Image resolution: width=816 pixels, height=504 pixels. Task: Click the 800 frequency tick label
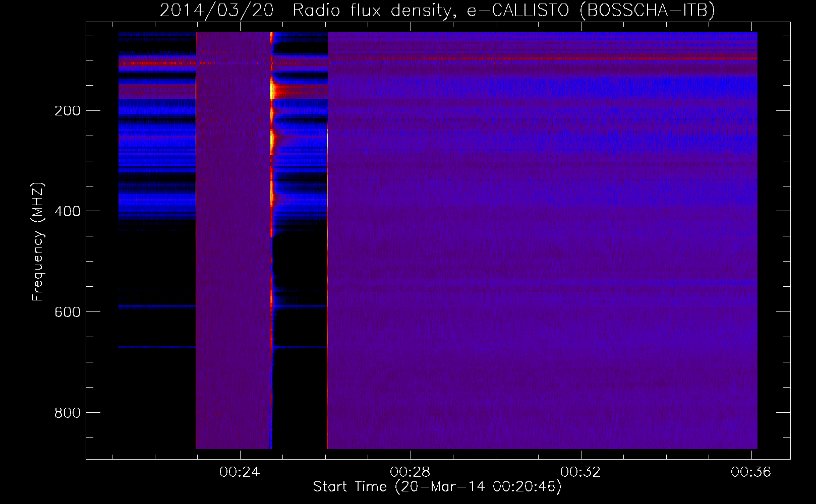[x=68, y=413]
